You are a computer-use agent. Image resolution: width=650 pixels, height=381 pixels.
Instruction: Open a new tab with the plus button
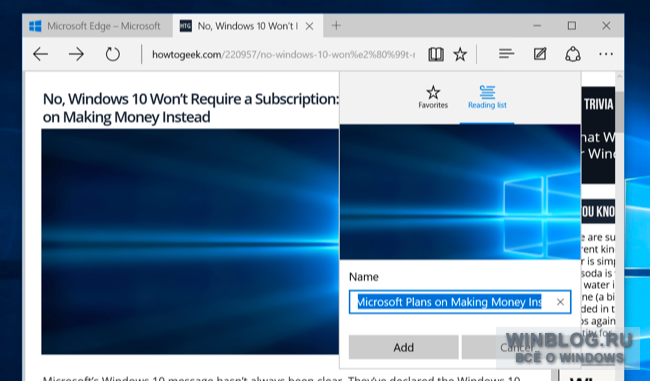[x=336, y=26]
